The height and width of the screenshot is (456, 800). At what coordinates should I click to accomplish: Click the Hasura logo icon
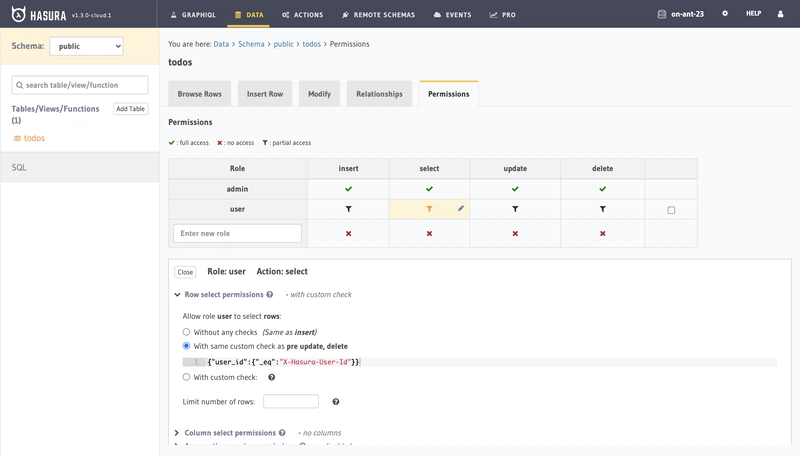[x=18, y=14]
